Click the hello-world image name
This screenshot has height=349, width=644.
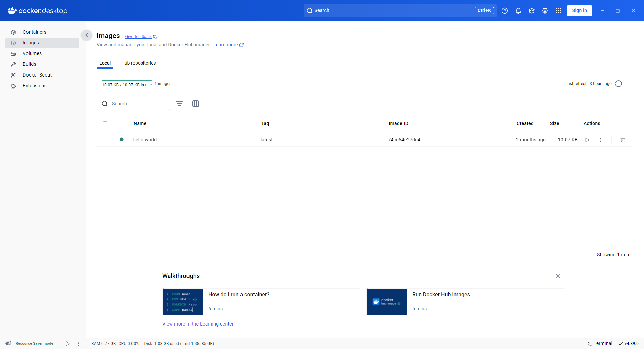coord(145,140)
